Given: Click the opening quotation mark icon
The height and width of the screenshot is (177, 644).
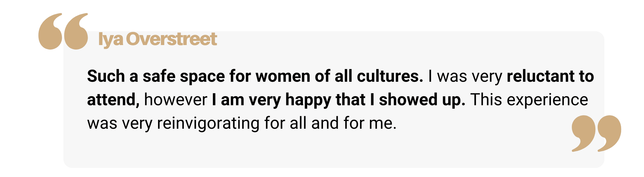Looking at the screenshot, I should tap(63, 31).
